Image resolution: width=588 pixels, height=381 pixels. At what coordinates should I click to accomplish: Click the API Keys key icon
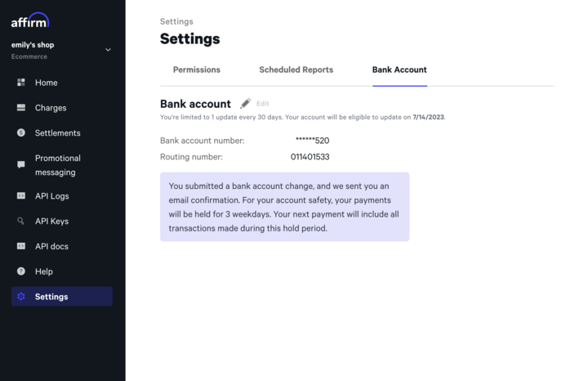point(21,221)
